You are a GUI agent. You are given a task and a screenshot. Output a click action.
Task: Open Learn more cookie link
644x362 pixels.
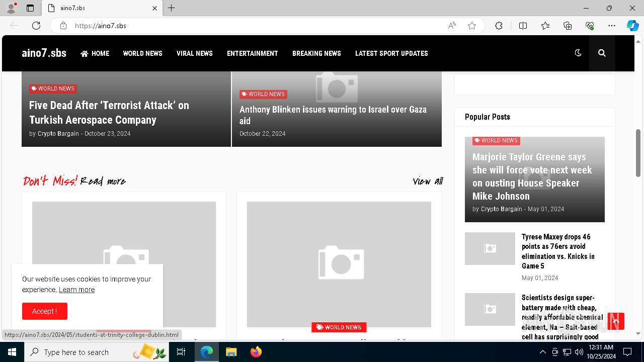pos(76,290)
